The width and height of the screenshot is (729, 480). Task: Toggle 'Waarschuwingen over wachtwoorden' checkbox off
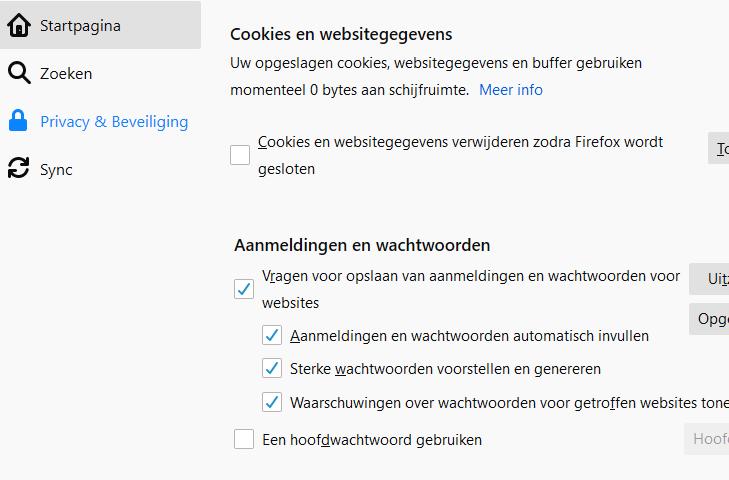[272, 402]
